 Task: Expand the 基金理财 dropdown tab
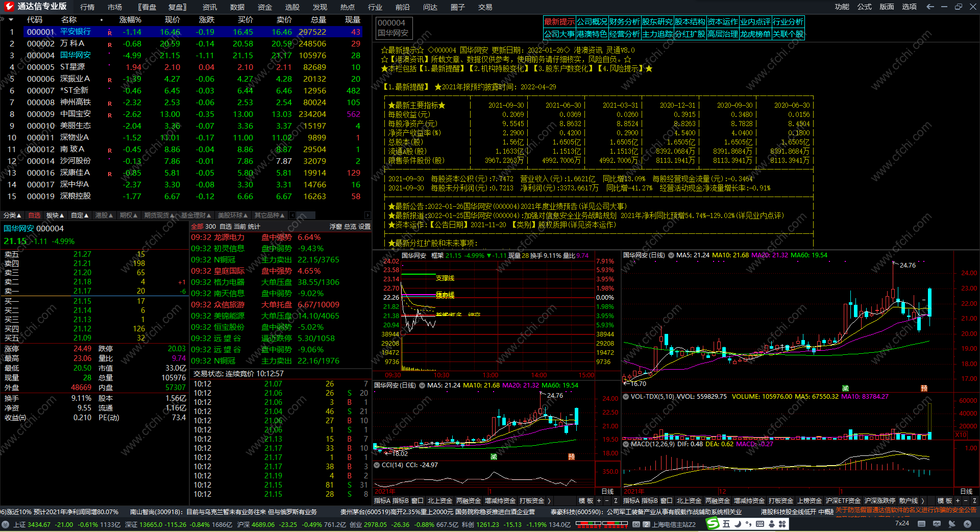point(196,215)
